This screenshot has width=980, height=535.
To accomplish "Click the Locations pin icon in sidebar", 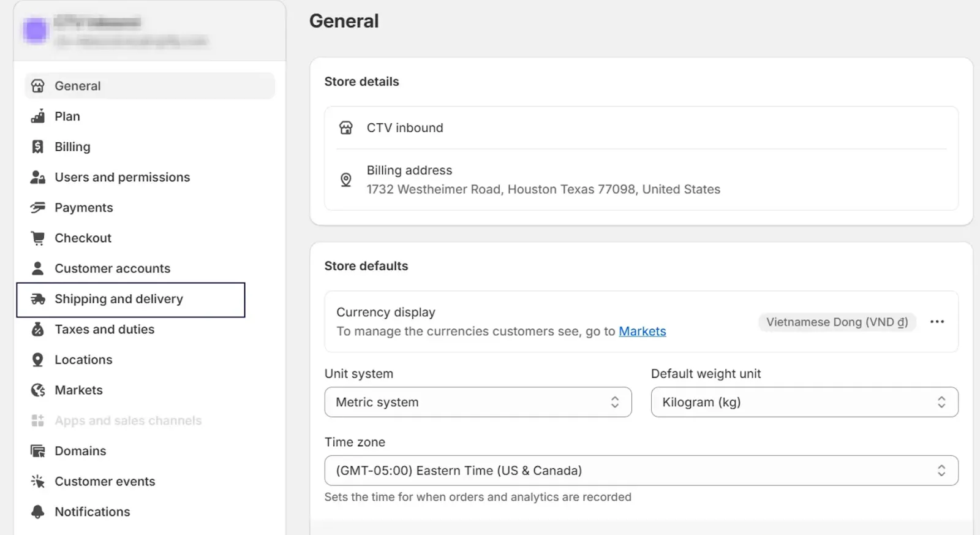I will pos(38,360).
